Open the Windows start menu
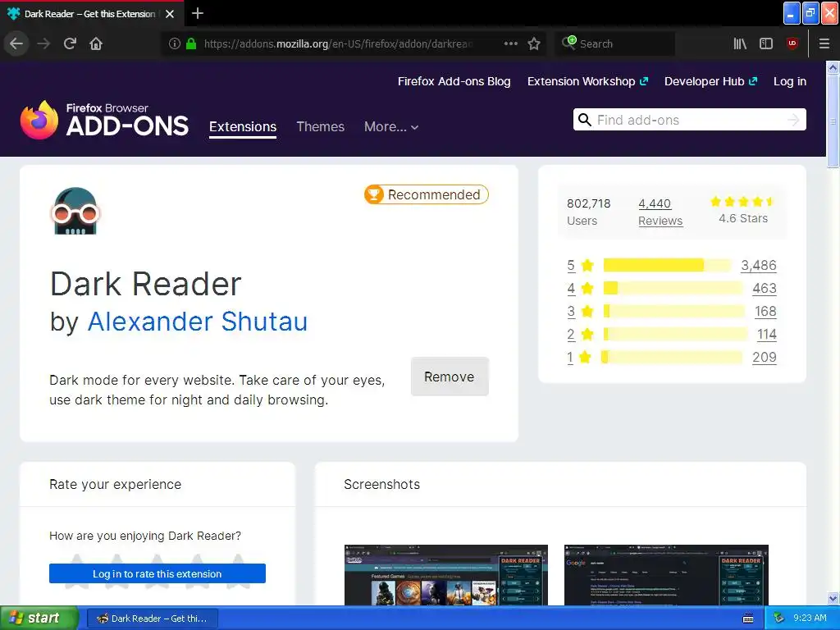Screen dimensions: 840x630 [39, 619]
